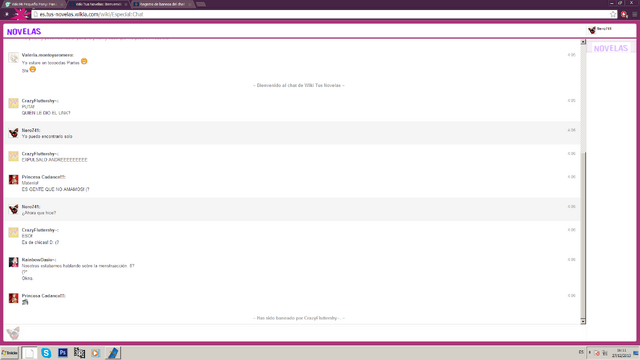The width and height of the screenshot is (640, 360).
Task: Open Photoshop from the taskbar
Action: pos(62,353)
